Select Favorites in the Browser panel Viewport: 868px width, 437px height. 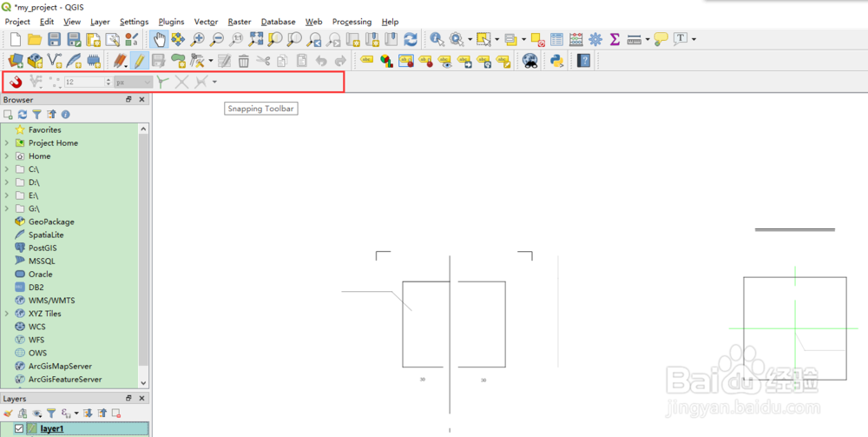pos(45,129)
